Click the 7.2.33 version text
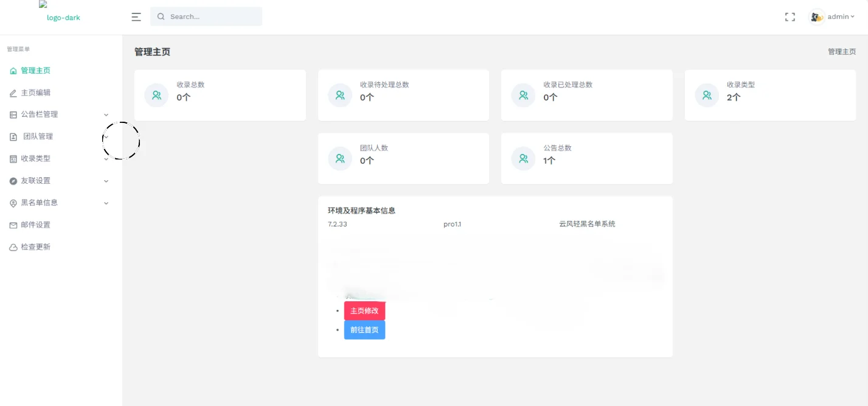868x406 pixels. click(338, 224)
